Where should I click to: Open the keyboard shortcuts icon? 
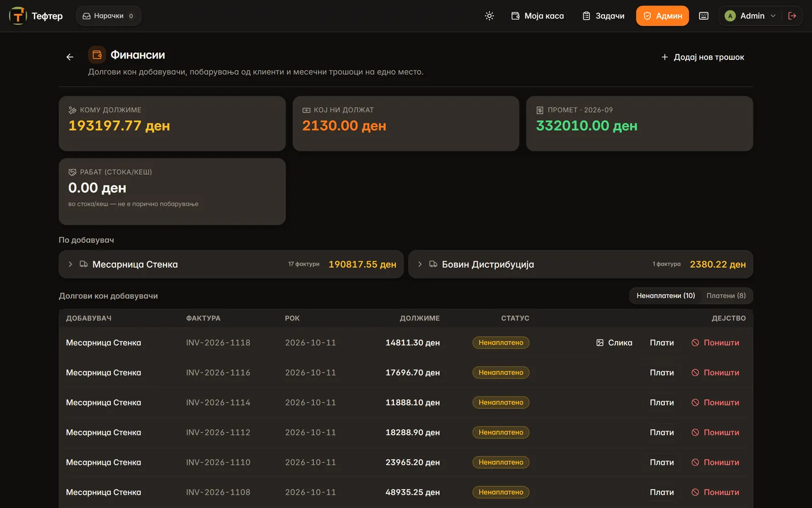pyautogui.click(x=703, y=16)
